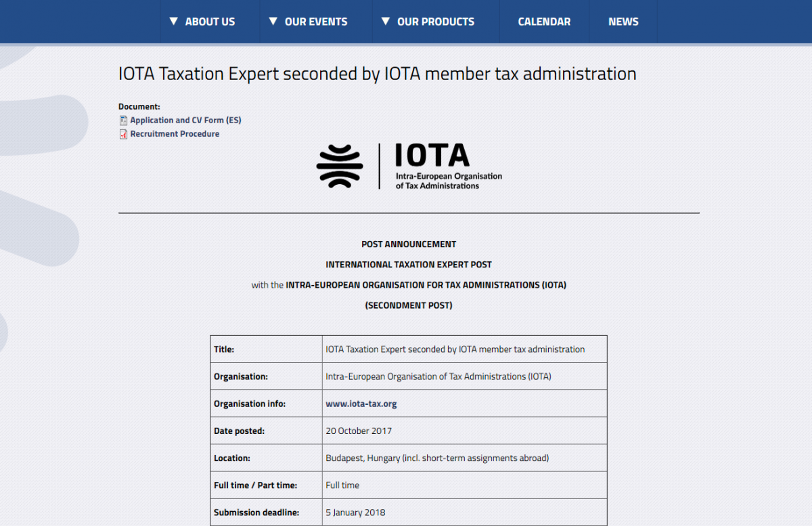Image resolution: width=812 pixels, height=526 pixels.
Task: Expand the Our Products dropdown triangle
Action: tap(386, 21)
